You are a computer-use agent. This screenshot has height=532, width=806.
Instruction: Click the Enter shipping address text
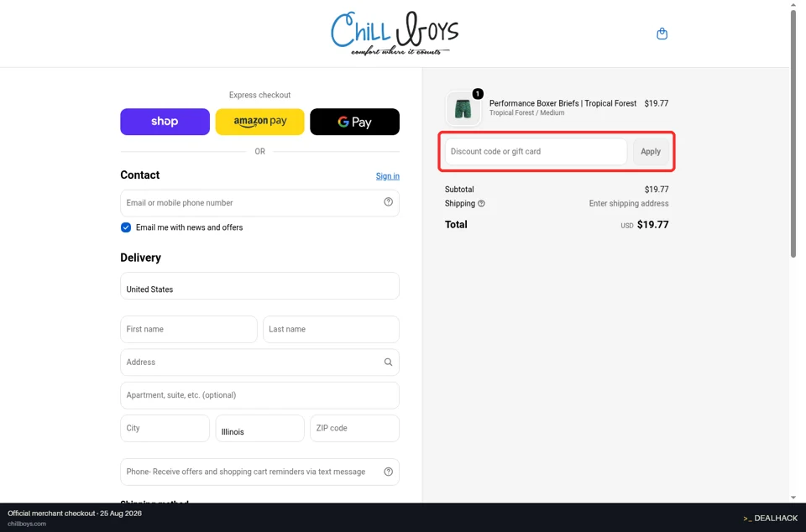629,203
